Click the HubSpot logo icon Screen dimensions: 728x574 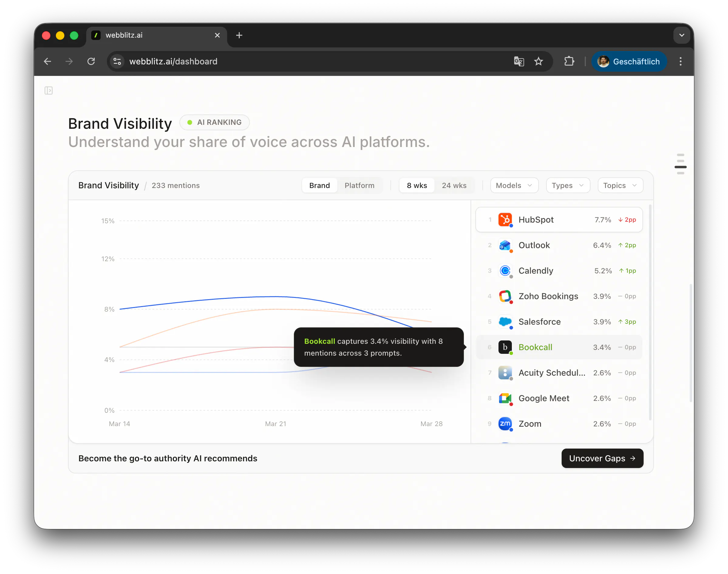pos(505,220)
